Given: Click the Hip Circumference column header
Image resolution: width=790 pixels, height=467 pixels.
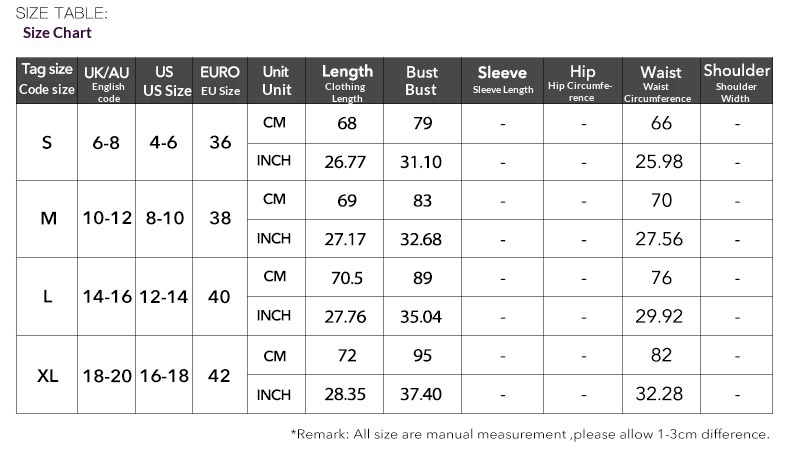Looking at the screenshot, I should point(582,82).
